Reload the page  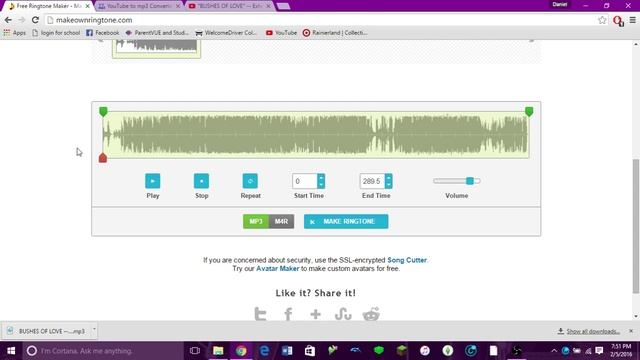[35, 20]
